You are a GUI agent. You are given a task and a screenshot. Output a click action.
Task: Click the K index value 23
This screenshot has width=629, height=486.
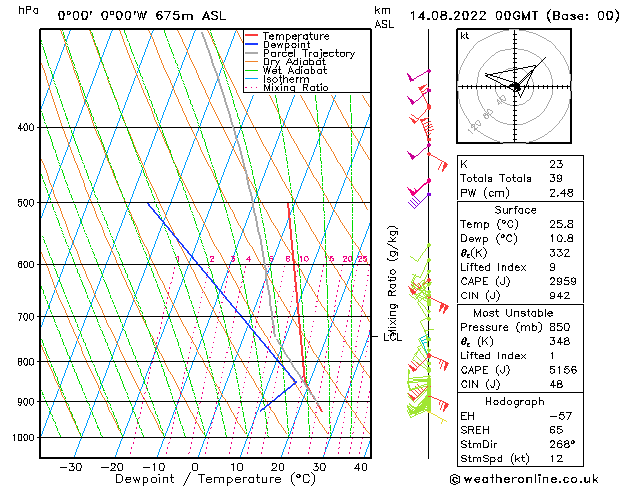pyautogui.click(x=556, y=164)
